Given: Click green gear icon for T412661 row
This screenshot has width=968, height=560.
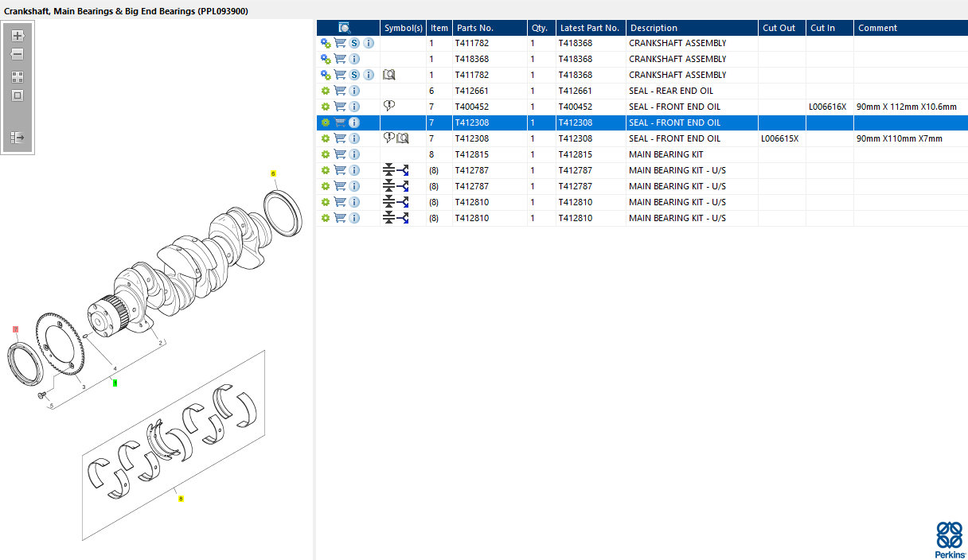Looking at the screenshot, I should (x=326, y=91).
